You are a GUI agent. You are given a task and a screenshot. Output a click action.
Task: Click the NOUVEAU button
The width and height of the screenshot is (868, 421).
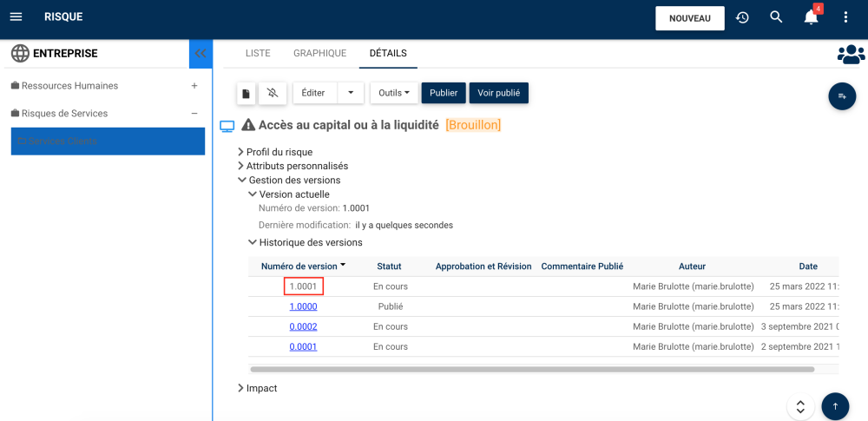point(690,18)
